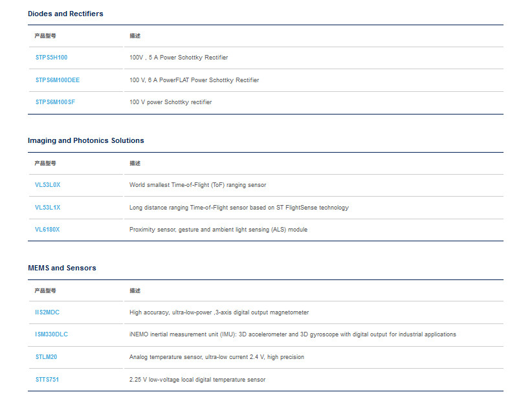532x403 pixels.
Task: Click '100 V, 6 A PowerFLAT Power Schottky Rectifier'
Action: pos(194,80)
